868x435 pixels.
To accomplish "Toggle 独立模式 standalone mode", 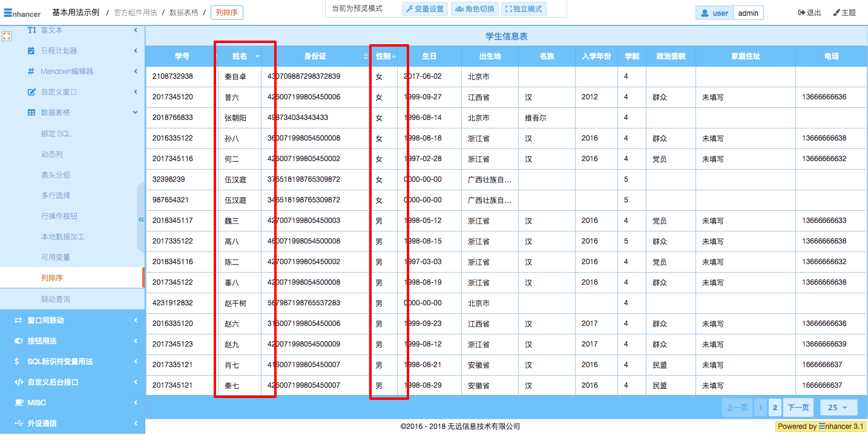I will point(524,9).
